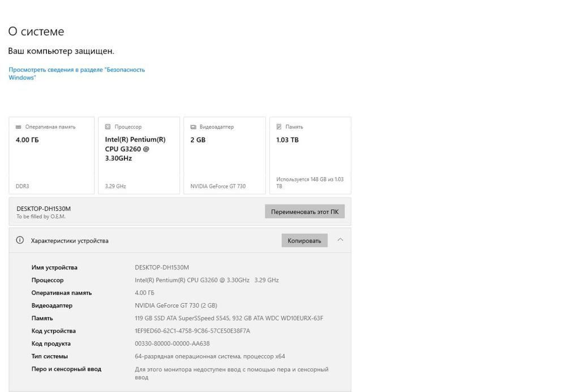This screenshot has height=392, width=566.
Task: Click the DESKTOP-DH1530M name above To be filled by O.E.M.
Action: (x=44, y=209)
